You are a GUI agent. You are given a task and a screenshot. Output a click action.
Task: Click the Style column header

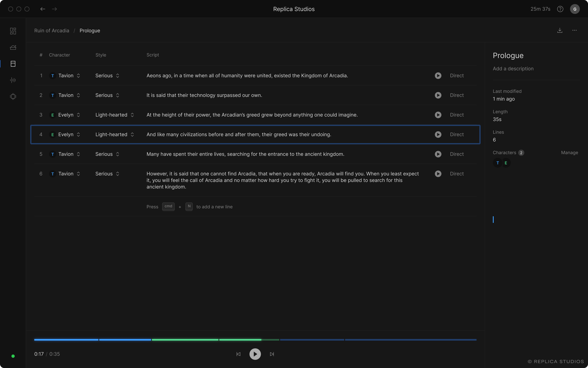click(101, 55)
